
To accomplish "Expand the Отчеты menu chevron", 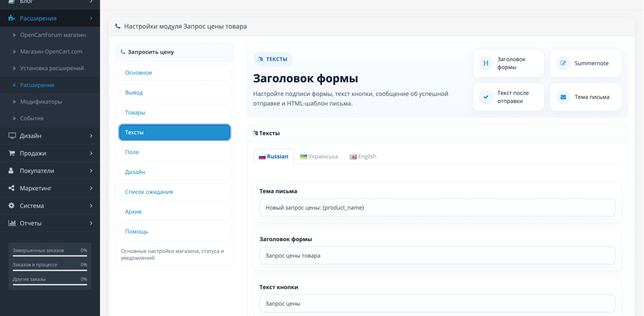I will pos(91,223).
